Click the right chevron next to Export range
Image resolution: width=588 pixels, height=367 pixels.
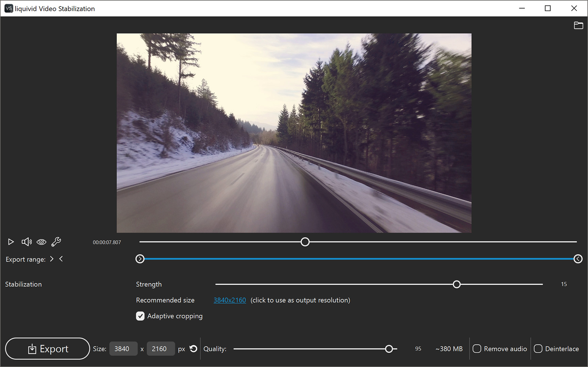(52, 259)
